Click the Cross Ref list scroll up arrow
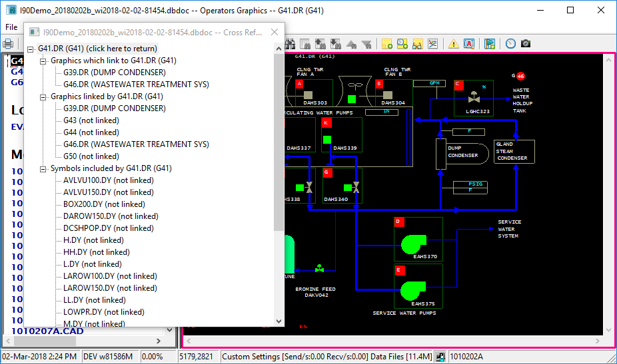Viewport: 617px width, 364px height. click(x=279, y=49)
